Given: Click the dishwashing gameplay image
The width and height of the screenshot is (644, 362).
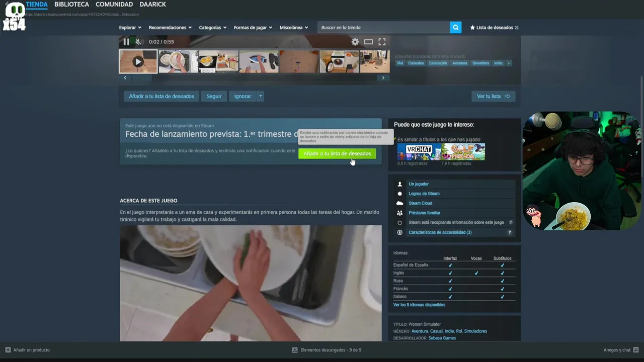Looking at the screenshot, I should point(251,283).
